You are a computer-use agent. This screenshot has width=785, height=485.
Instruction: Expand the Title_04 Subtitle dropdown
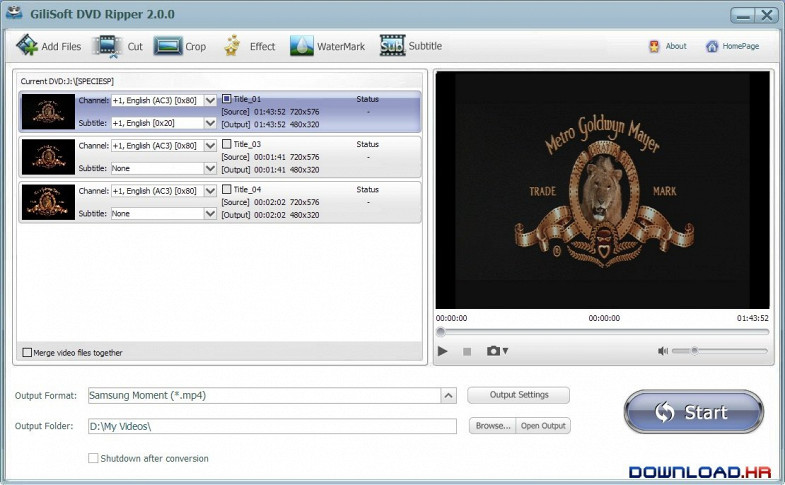(210, 214)
